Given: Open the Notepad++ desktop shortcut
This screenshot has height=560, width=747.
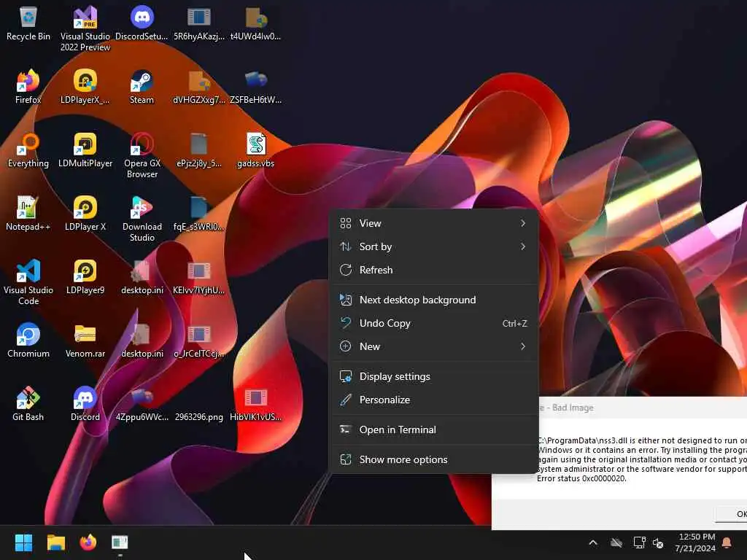Looking at the screenshot, I should [28, 214].
